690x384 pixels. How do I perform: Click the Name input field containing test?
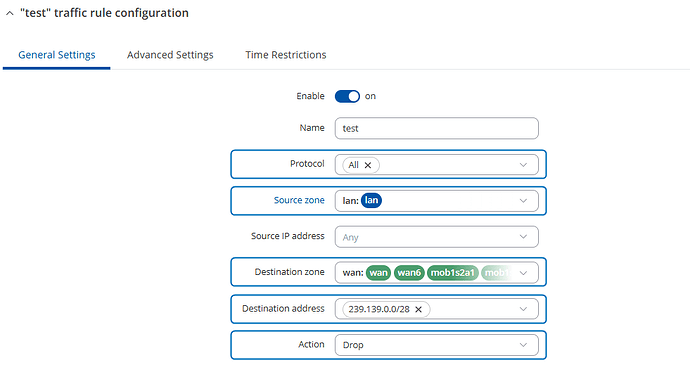pyautogui.click(x=437, y=128)
